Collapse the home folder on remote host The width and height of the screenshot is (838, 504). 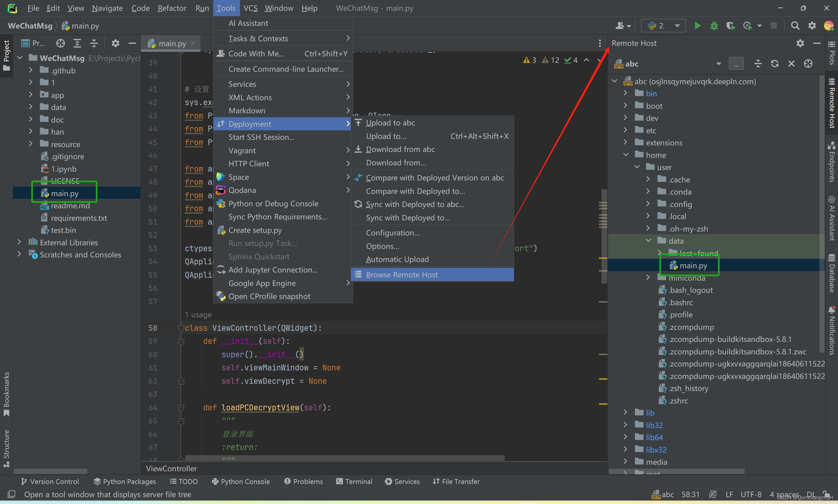(625, 155)
